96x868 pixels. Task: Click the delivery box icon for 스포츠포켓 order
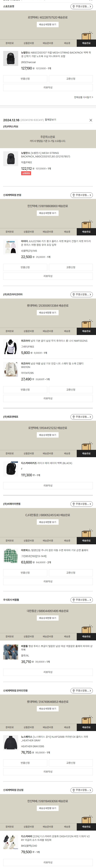click(86, 36)
